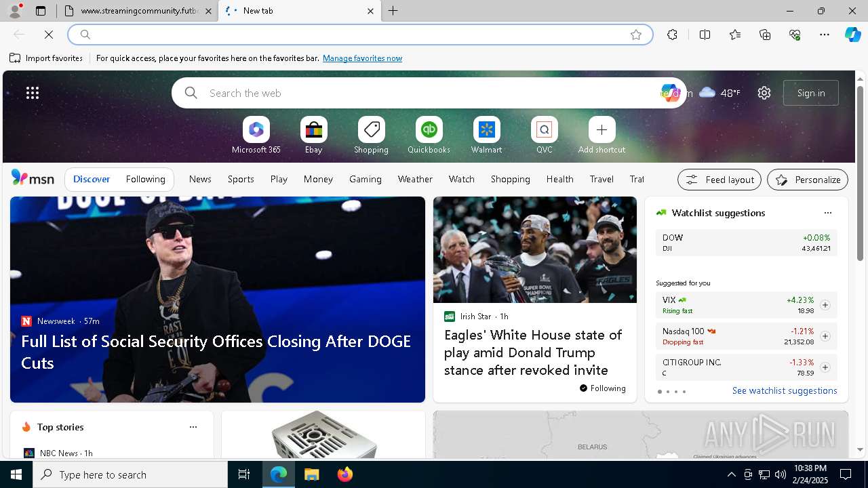Open the Favorites star-list icon
This screenshot has width=868, height=488.
point(735,35)
